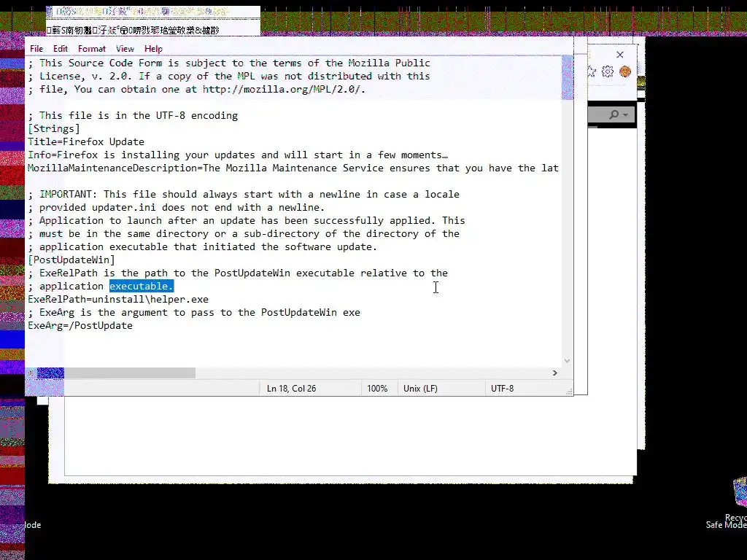Click the URL http://mozilla.org/MPL/2.0/ in text
This screenshot has height=560, width=747.
pos(282,90)
